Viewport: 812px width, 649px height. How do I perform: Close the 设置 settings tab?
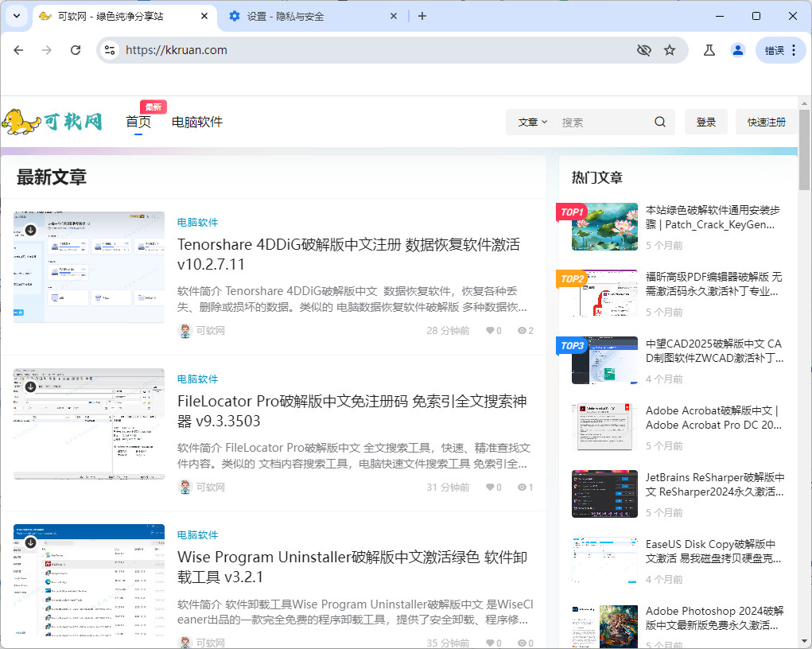[394, 16]
